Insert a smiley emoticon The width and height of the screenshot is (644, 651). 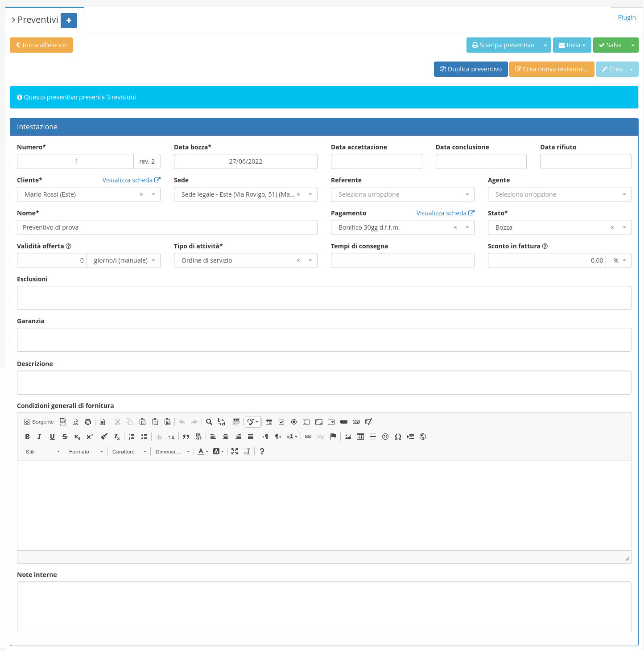coord(385,437)
